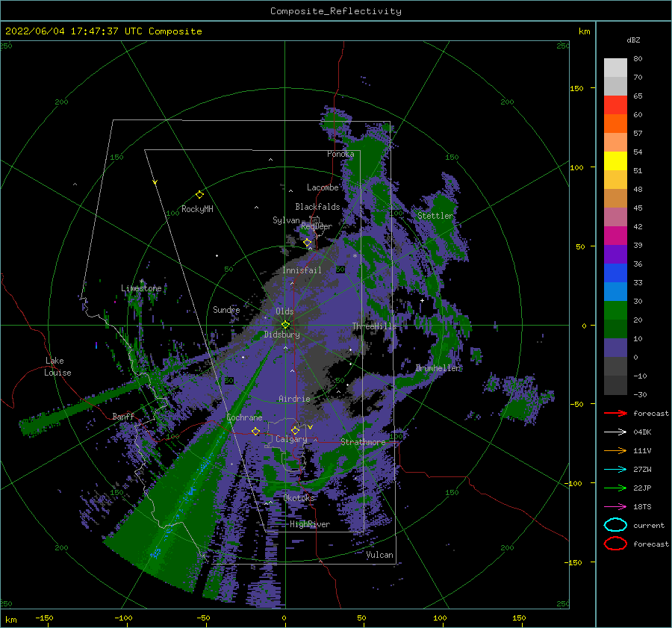
Task: Click the bottom axis 0 km tick label
Action: 284,618
